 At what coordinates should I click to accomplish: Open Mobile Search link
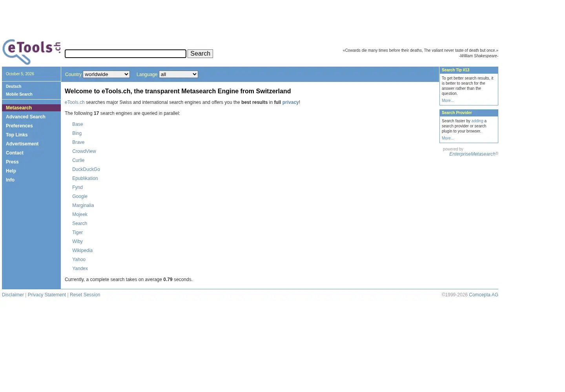(x=19, y=94)
